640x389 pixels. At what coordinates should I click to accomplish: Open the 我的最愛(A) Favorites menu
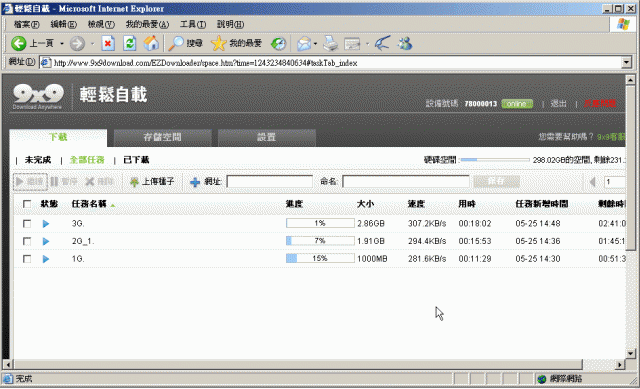(147, 24)
